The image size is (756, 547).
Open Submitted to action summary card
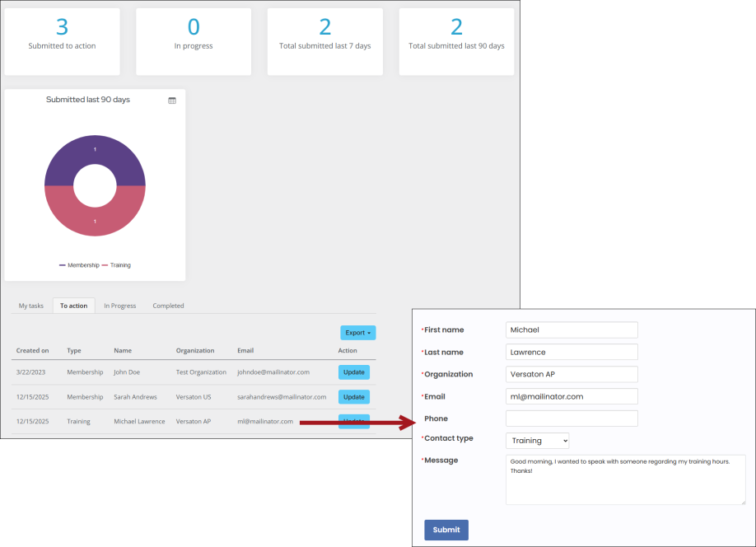pos(62,41)
